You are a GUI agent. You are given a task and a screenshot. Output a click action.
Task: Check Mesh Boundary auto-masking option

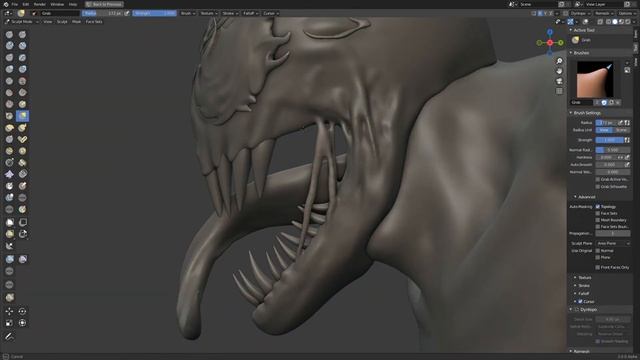pyautogui.click(x=598, y=220)
